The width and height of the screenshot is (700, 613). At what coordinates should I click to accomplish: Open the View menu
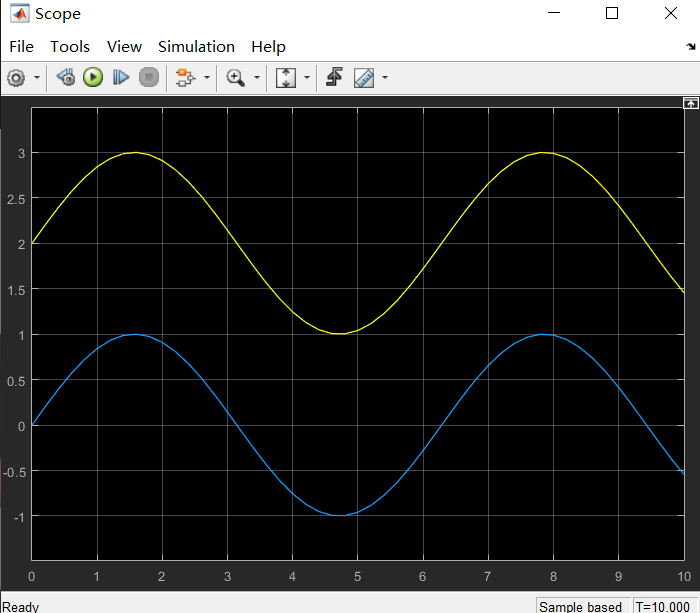click(x=124, y=47)
